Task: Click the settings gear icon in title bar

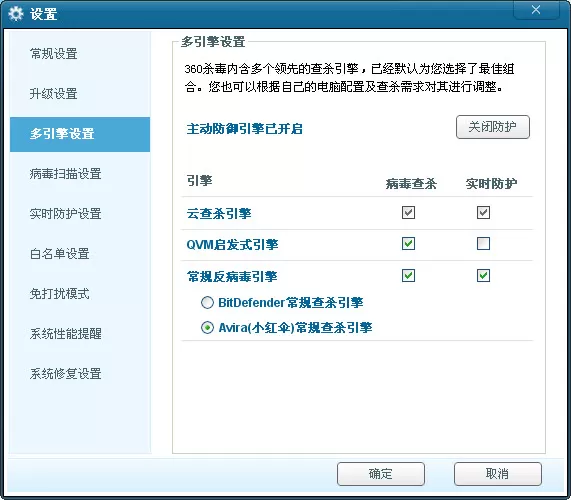Action: [16, 14]
